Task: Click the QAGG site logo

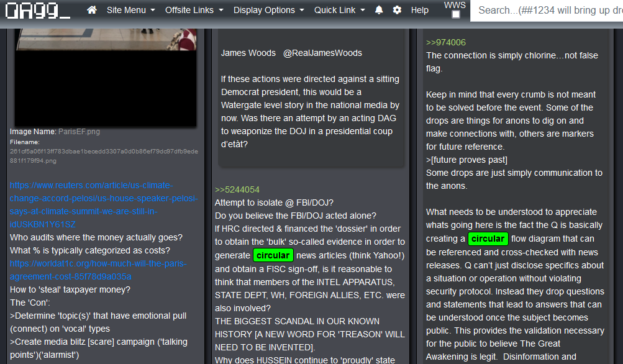Action: [38, 11]
